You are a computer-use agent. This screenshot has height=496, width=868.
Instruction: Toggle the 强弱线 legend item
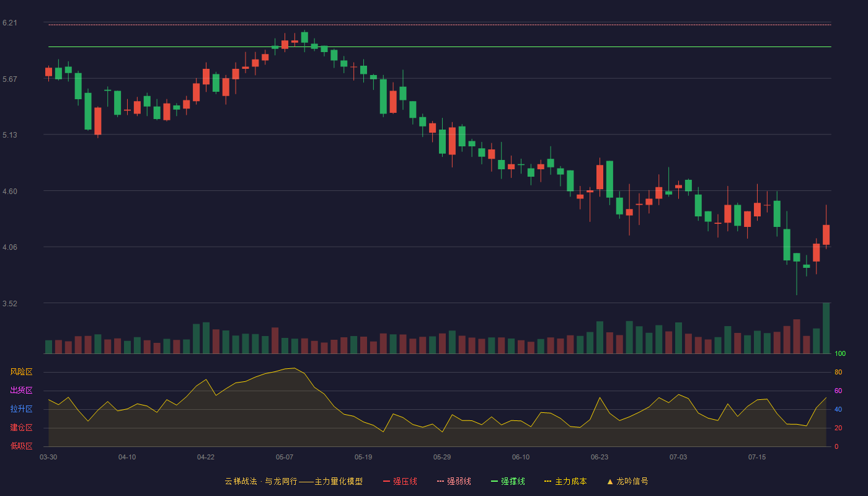point(454,481)
